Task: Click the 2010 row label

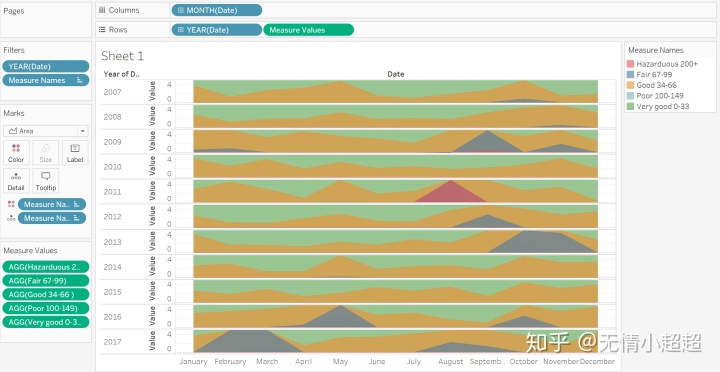Action: (x=112, y=167)
